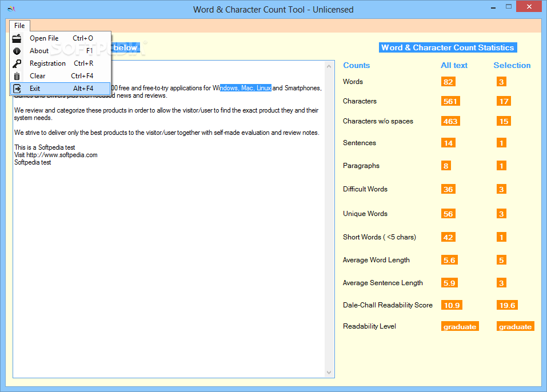Choose Open File from the menu

tap(61, 38)
